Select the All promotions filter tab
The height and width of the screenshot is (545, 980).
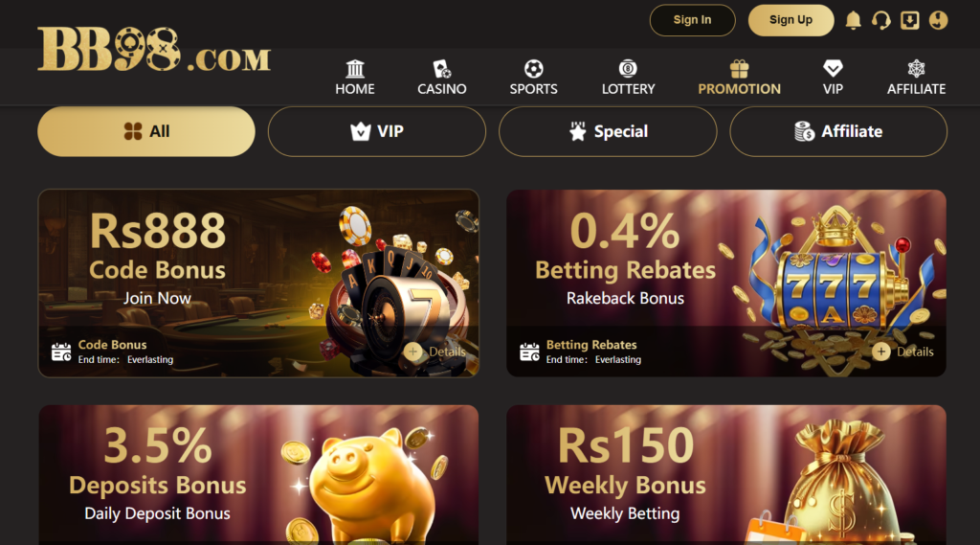[x=146, y=131]
